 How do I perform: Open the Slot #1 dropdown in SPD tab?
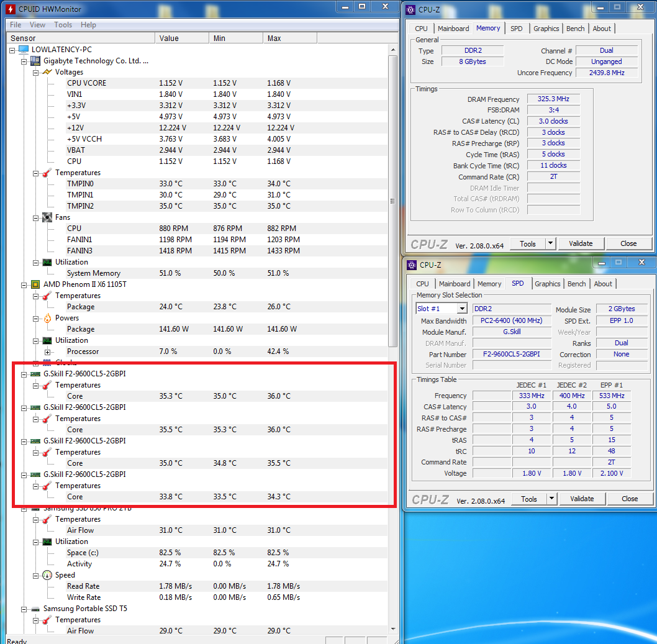(x=462, y=309)
